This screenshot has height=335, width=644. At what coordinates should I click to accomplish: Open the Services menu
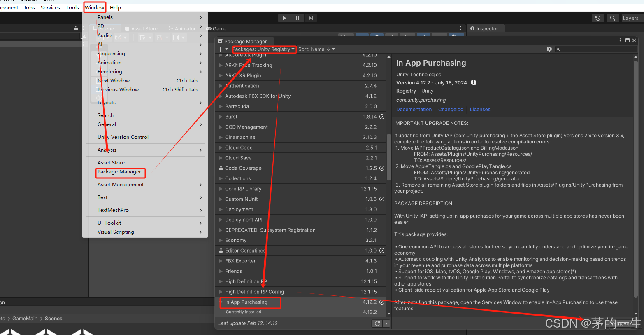click(x=50, y=7)
